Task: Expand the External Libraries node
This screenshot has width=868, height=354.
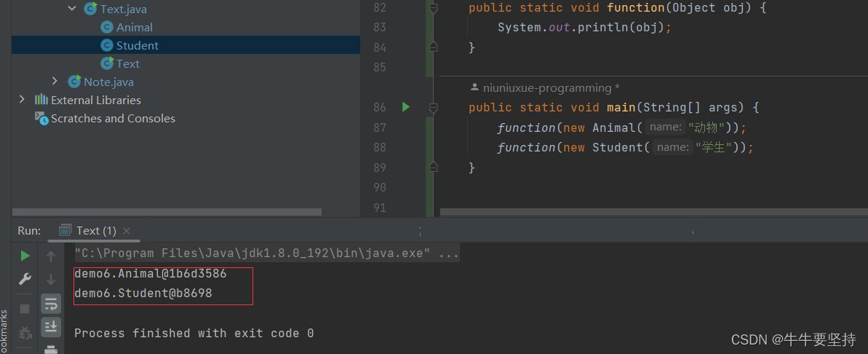Action: coord(22,100)
